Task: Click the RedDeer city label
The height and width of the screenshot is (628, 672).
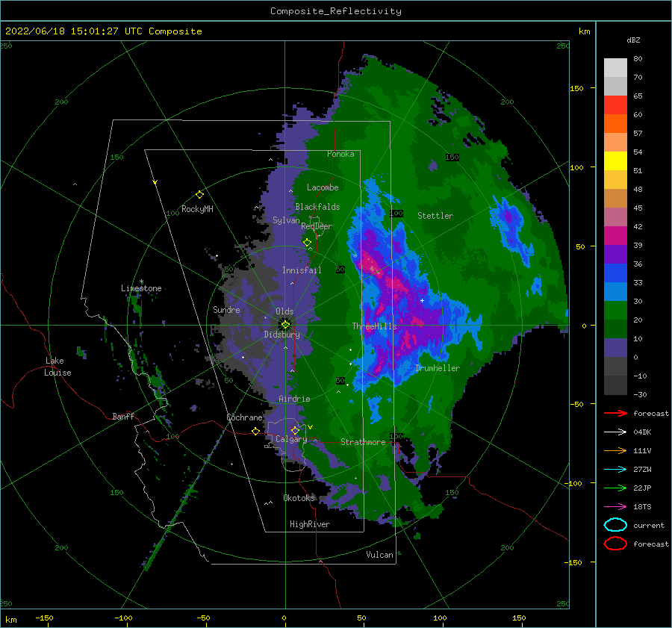Action: click(317, 226)
